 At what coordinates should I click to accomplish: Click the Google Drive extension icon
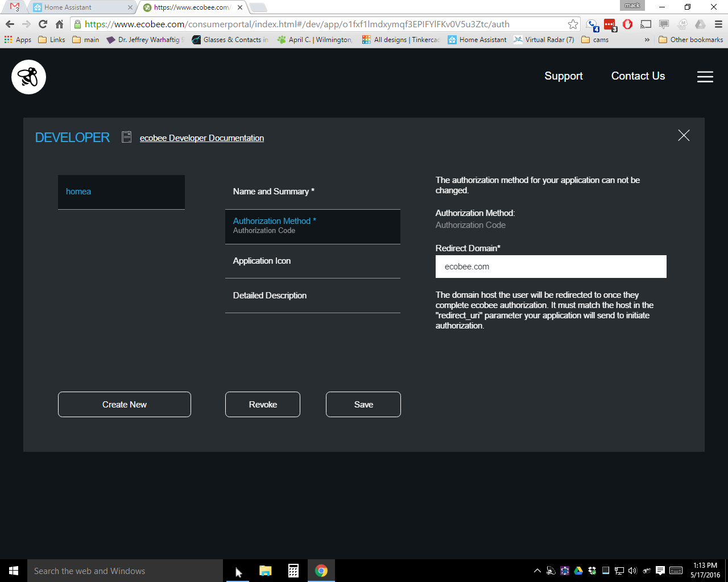pyautogui.click(x=700, y=24)
